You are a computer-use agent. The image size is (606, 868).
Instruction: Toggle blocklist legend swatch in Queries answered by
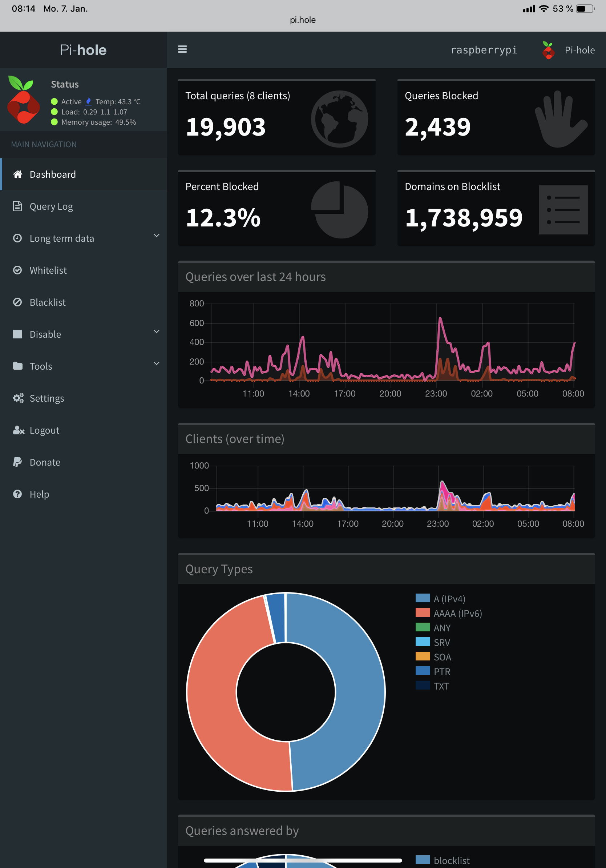pyautogui.click(x=423, y=859)
